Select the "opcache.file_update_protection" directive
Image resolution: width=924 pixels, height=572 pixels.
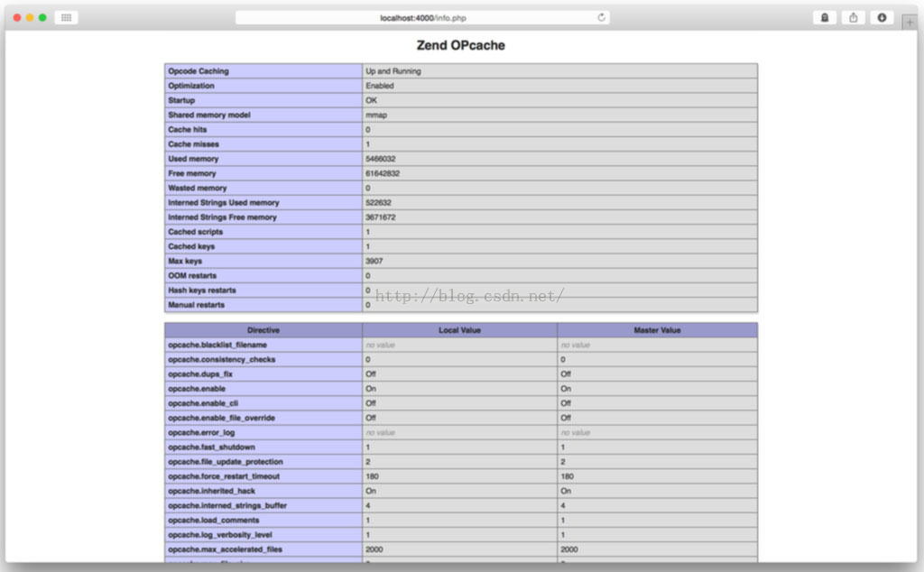[x=226, y=463]
